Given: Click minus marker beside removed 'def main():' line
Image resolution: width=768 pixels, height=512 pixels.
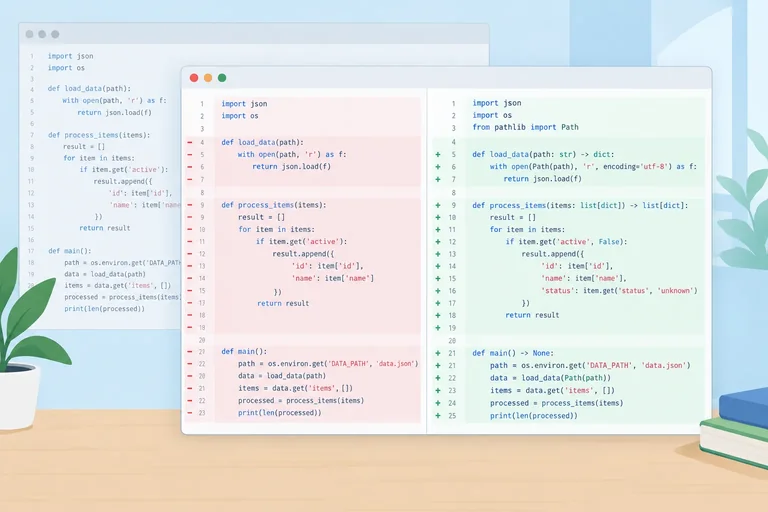Looking at the screenshot, I should point(190,351).
